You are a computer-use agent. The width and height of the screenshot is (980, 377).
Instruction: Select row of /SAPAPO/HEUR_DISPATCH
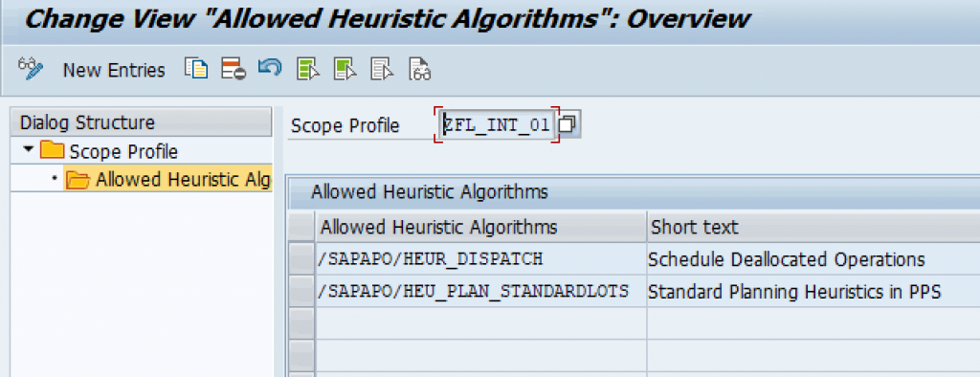tap(302, 259)
